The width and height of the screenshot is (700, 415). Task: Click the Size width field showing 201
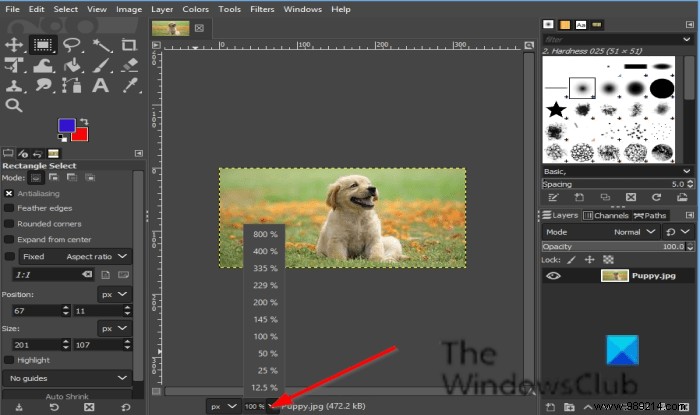click(x=37, y=344)
